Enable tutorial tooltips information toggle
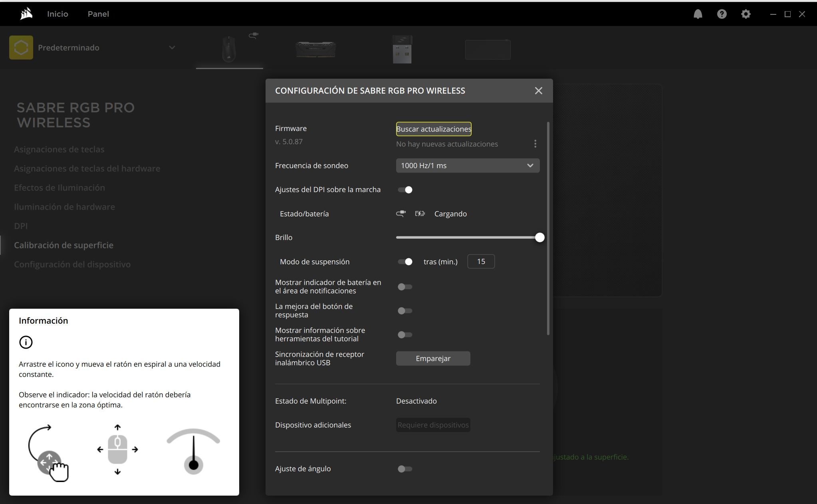The height and width of the screenshot is (504, 817). click(405, 335)
